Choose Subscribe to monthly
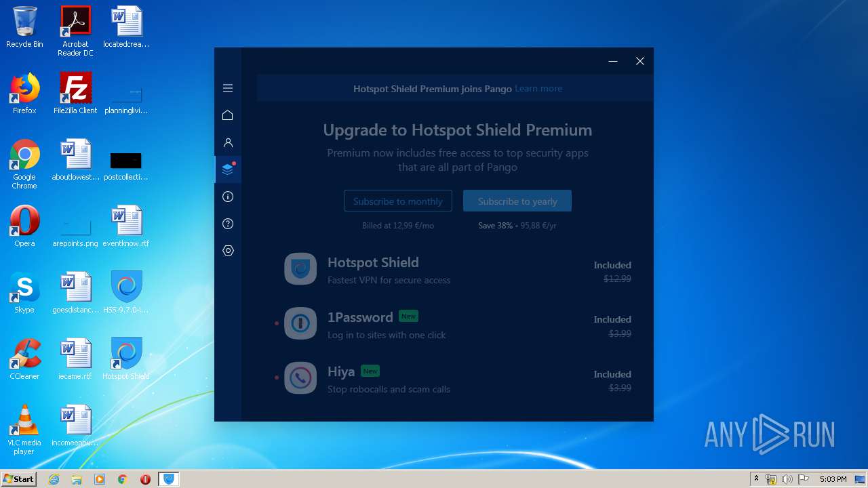The width and height of the screenshot is (868, 488). (398, 201)
